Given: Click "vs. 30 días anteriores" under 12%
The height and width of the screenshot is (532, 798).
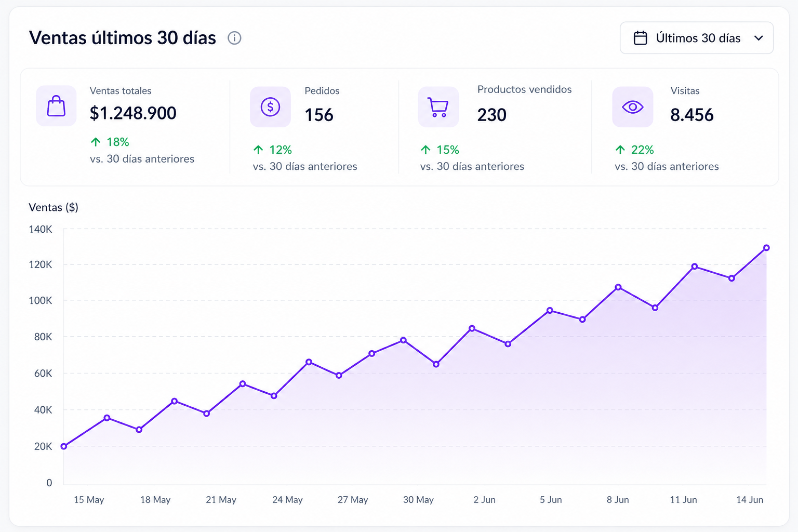Looking at the screenshot, I should click(x=305, y=166).
